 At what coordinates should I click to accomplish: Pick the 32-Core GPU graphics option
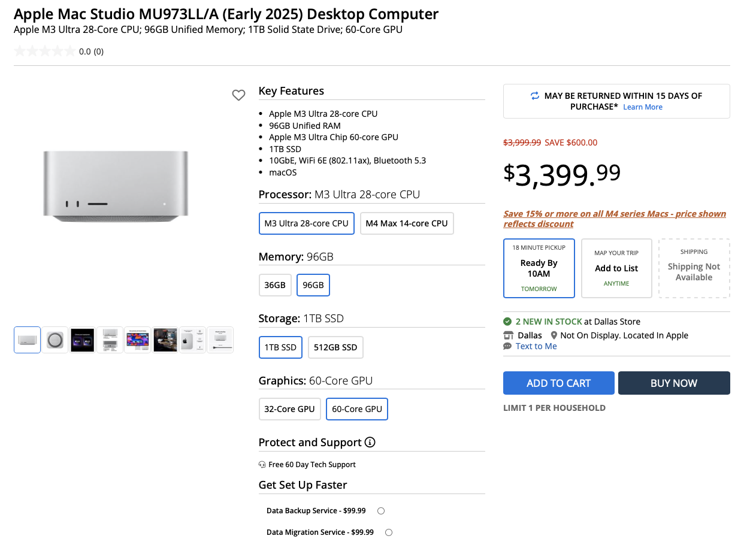[x=289, y=409]
